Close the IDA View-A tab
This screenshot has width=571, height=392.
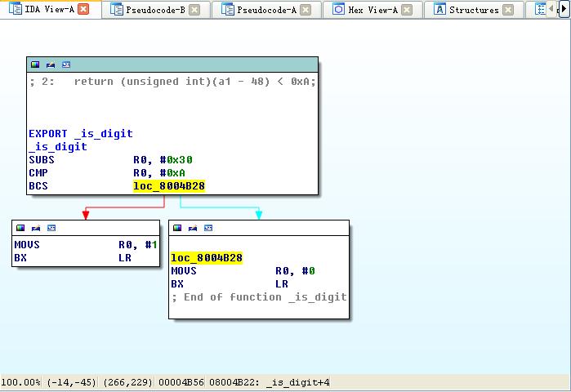83,10
